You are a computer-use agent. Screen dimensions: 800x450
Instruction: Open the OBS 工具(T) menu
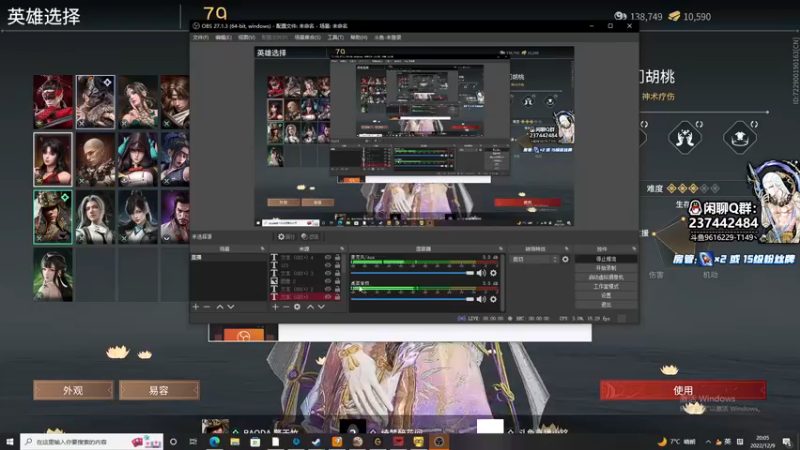[x=335, y=38]
